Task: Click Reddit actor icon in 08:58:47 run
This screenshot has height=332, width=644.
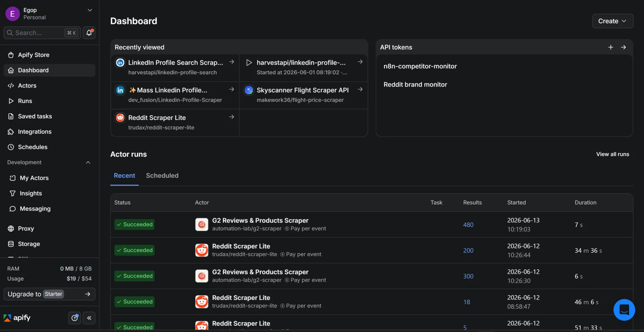Action: click(202, 302)
